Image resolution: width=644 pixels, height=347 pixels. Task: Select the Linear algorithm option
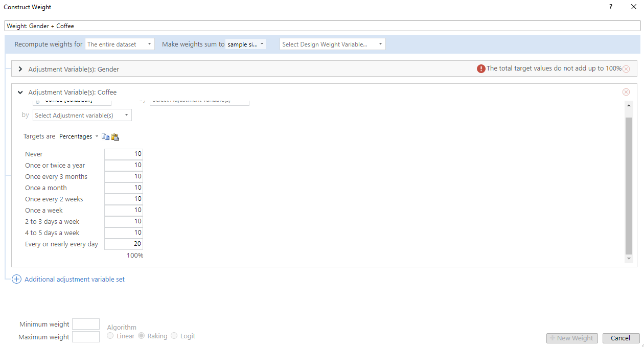(110, 336)
